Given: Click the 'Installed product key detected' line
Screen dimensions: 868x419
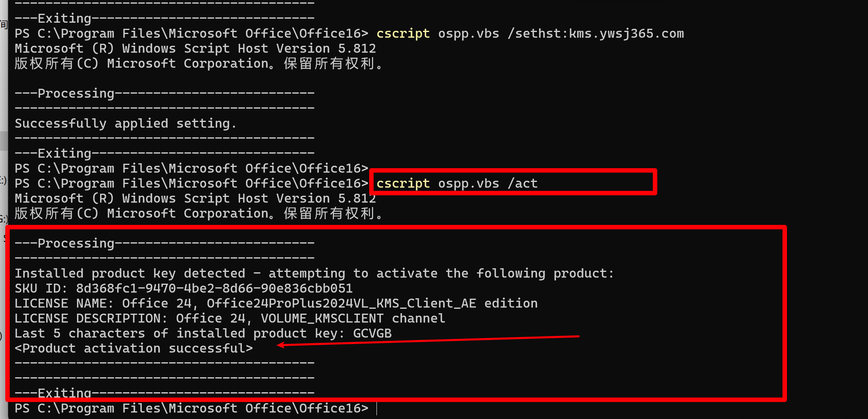Looking at the screenshot, I should 314,274.
